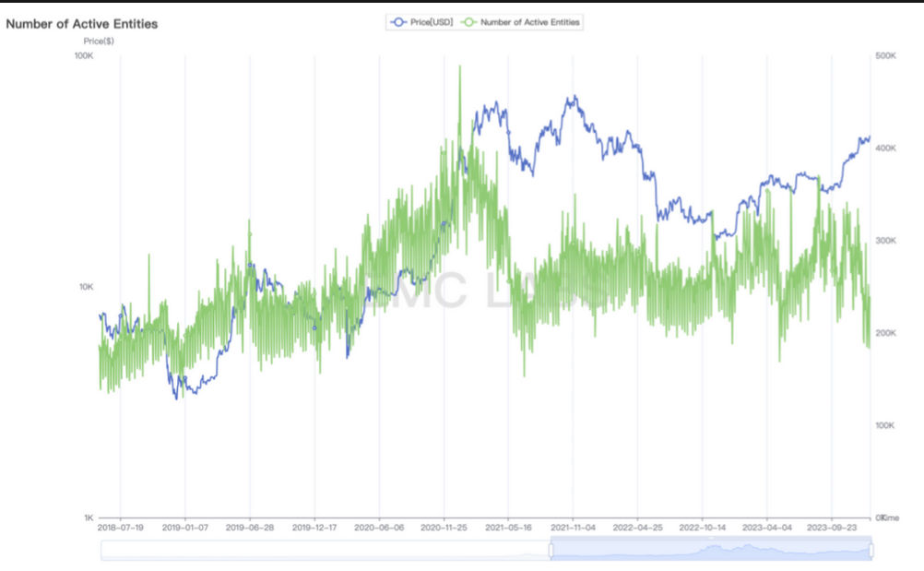Image resolution: width=924 pixels, height=571 pixels.
Task: Click the left handle of the zoom slider
Action: [551, 551]
